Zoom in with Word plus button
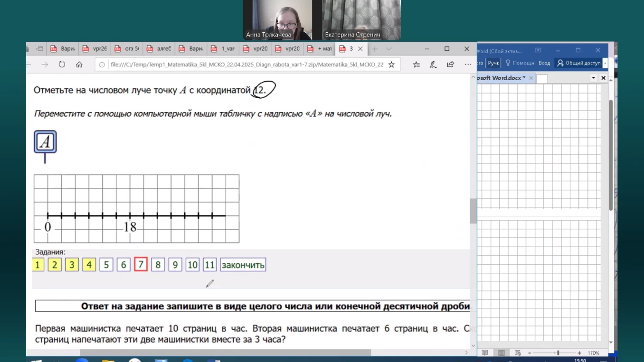Screen dimensions: 644x362 [579, 353]
